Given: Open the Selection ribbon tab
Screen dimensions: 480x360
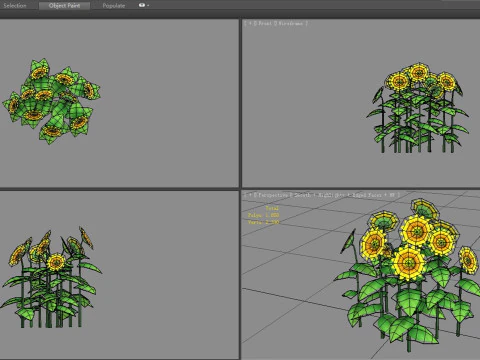Looking at the screenshot, I should coord(15,6).
